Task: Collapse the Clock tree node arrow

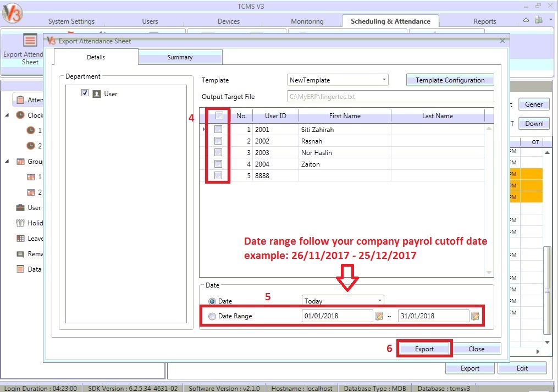Action: click(x=7, y=115)
